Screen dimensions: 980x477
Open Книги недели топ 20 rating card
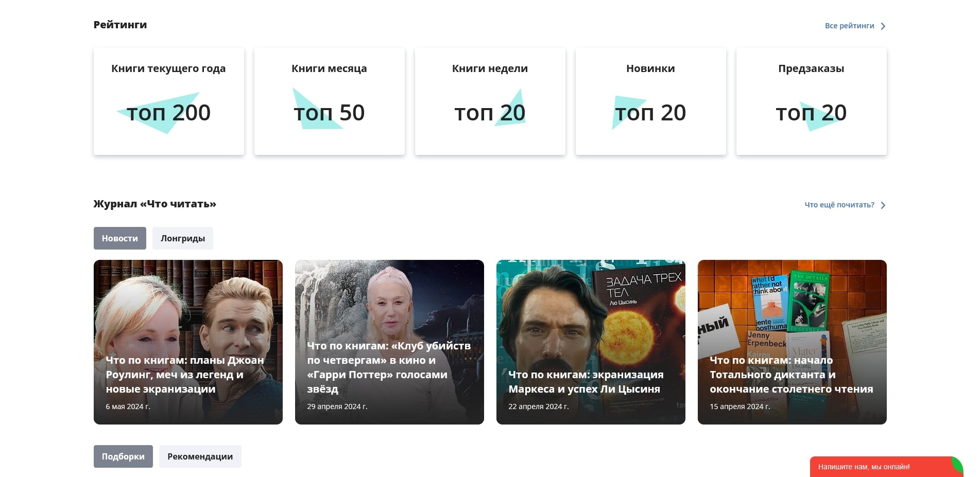[490, 101]
